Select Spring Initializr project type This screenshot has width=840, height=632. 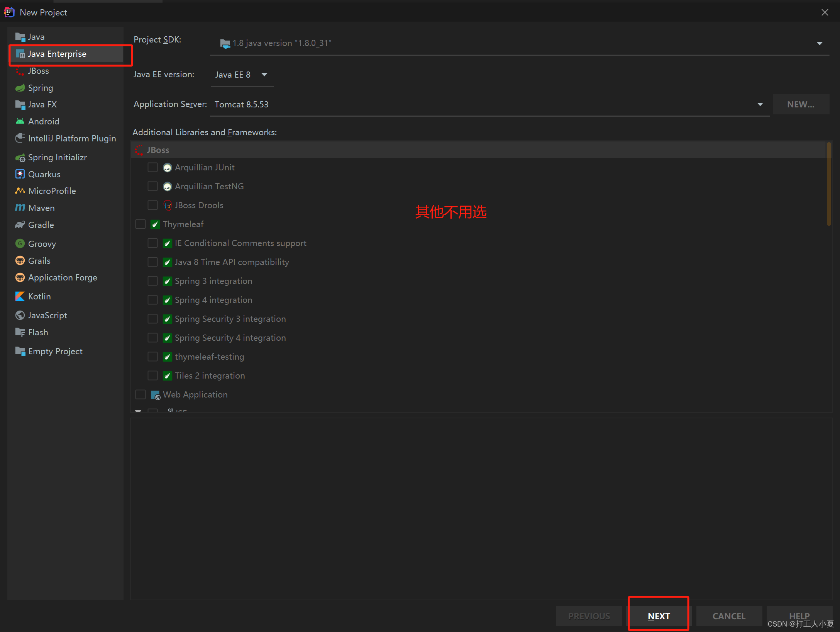pos(57,157)
